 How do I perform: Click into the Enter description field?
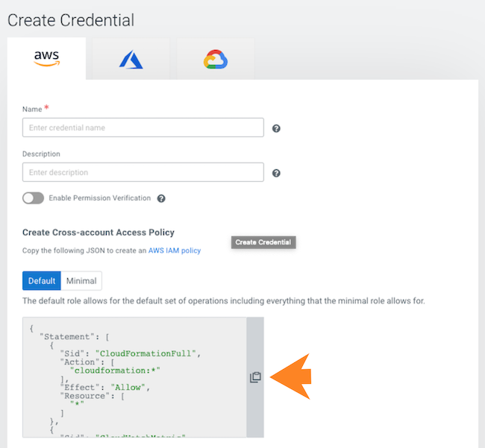coord(143,172)
